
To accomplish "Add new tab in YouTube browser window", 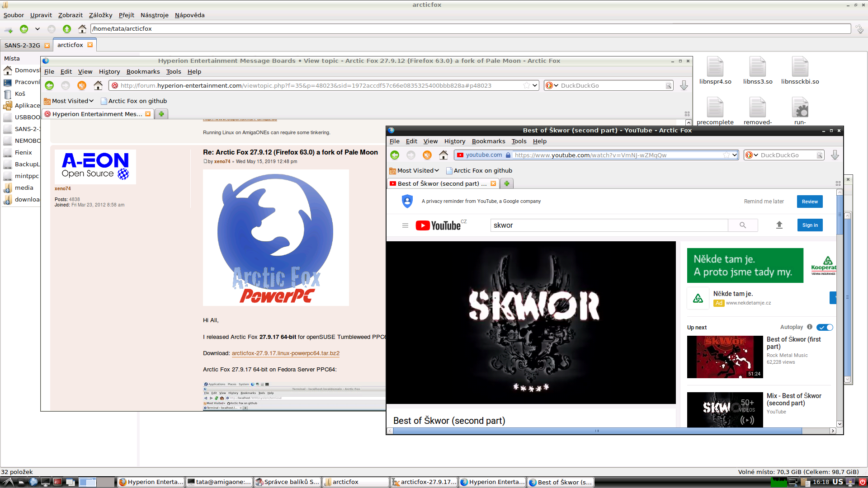I will tap(507, 183).
